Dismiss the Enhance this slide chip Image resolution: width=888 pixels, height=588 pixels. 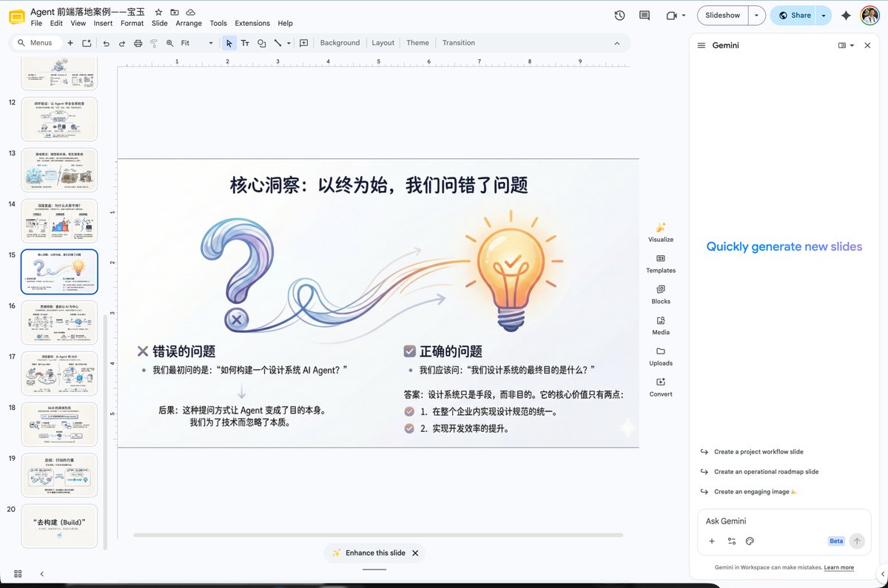click(415, 552)
